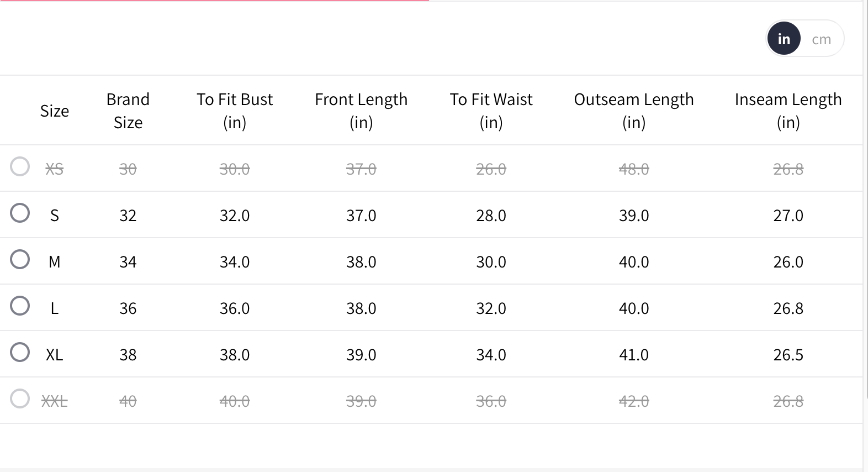Click the Outseam Length column header
Image resolution: width=868 pixels, height=472 pixels.
[634, 111]
